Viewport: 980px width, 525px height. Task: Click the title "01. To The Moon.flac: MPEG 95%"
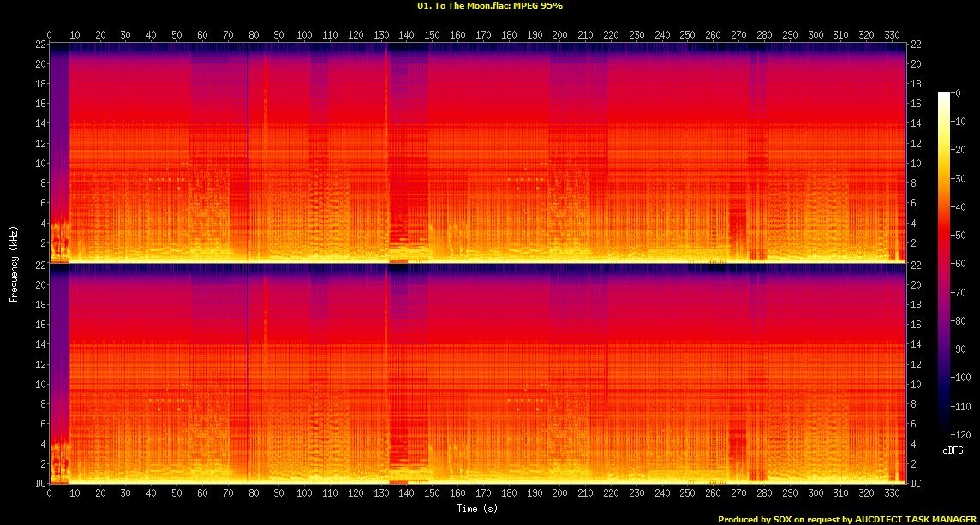coord(490,5)
